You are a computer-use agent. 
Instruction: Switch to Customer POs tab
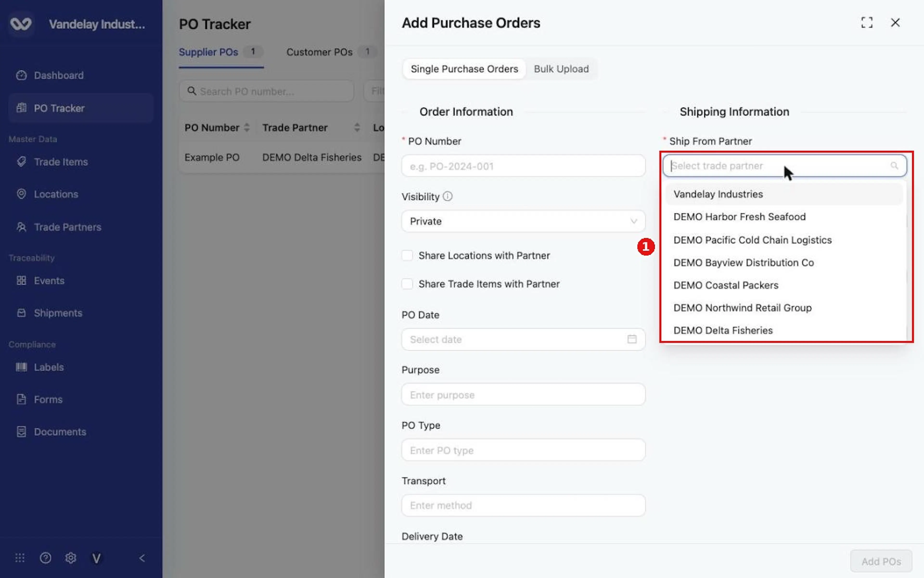(x=332, y=52)
